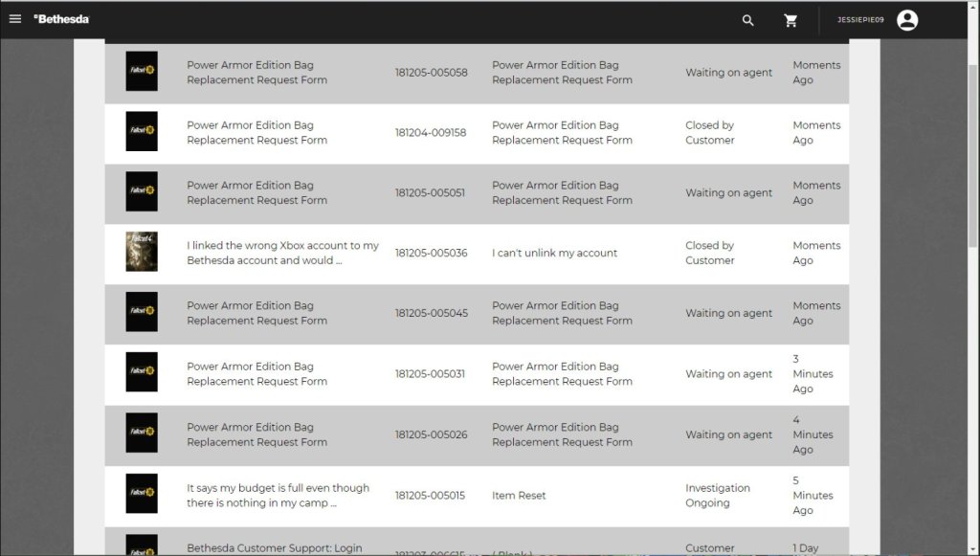Select ticket number 181205-005015
This screenshot has width=980, height=556.
pyautogui.click(x=430, y=496)
